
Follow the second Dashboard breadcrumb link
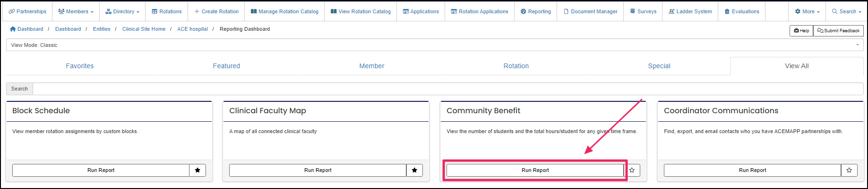point(68,29)
